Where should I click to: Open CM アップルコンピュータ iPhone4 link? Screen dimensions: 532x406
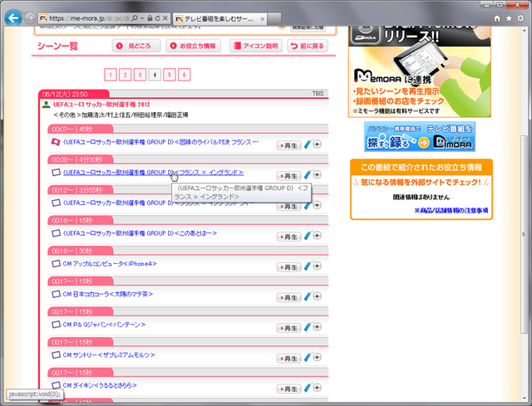click(110, 264)
